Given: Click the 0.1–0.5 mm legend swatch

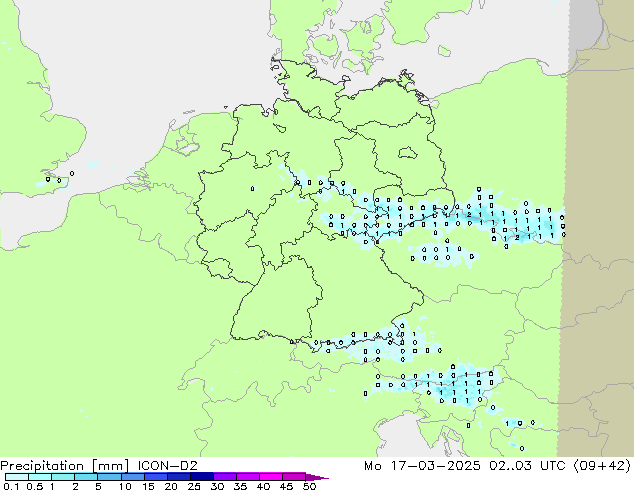Looking at the screenshot, I should pyautogui.click(x=17, y=477).
